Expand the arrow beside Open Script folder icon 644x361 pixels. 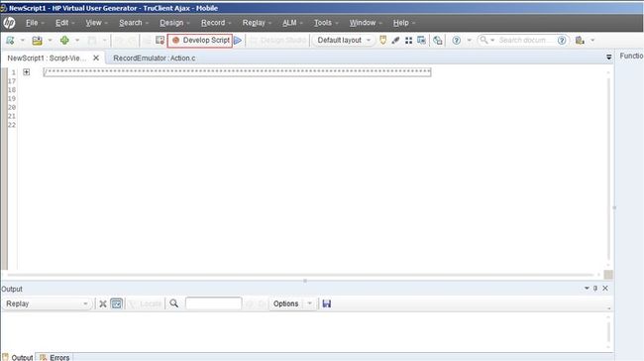point(50,41)
